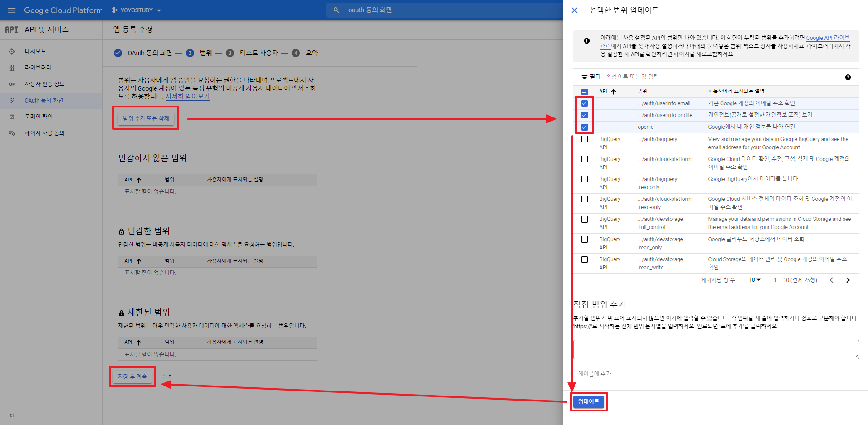Open the Google API Library link
This screenshot has height=425, width=868.
[x=828, y=38]
